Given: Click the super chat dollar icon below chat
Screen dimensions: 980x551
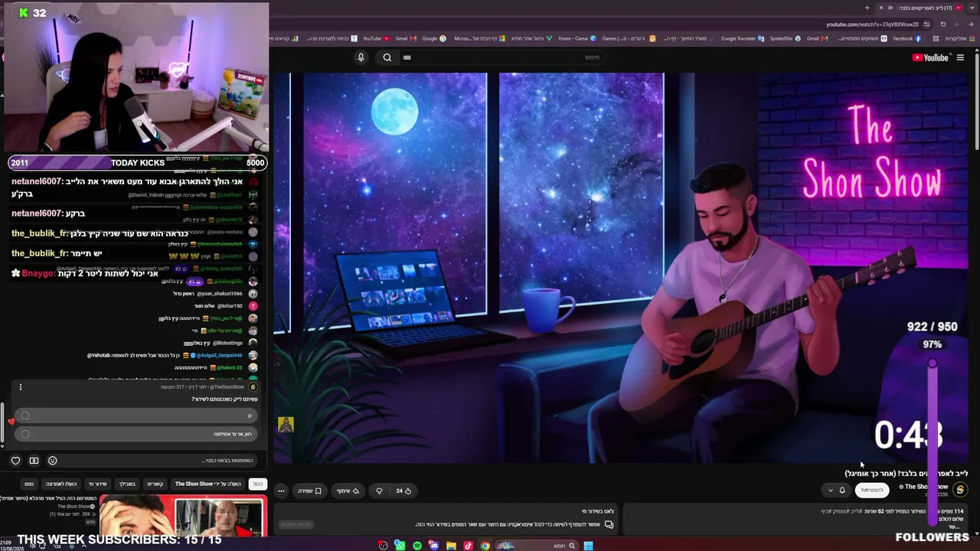Looking at the screenshot, I should (x=34, y=461).
